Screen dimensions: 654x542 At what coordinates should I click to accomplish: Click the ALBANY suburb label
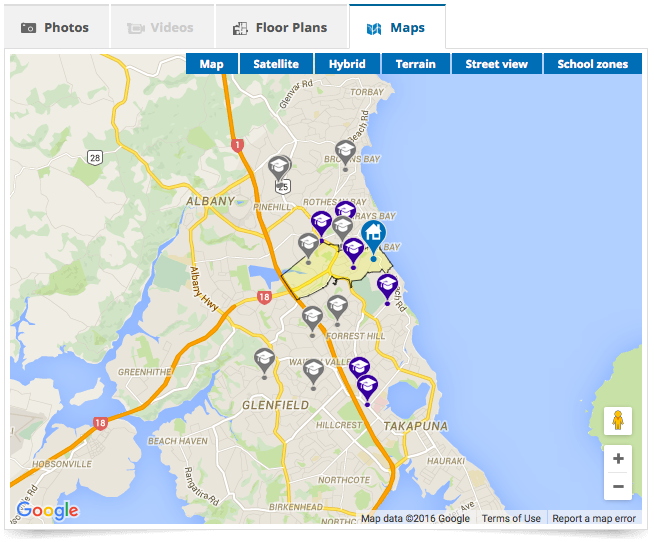point(211,201)
